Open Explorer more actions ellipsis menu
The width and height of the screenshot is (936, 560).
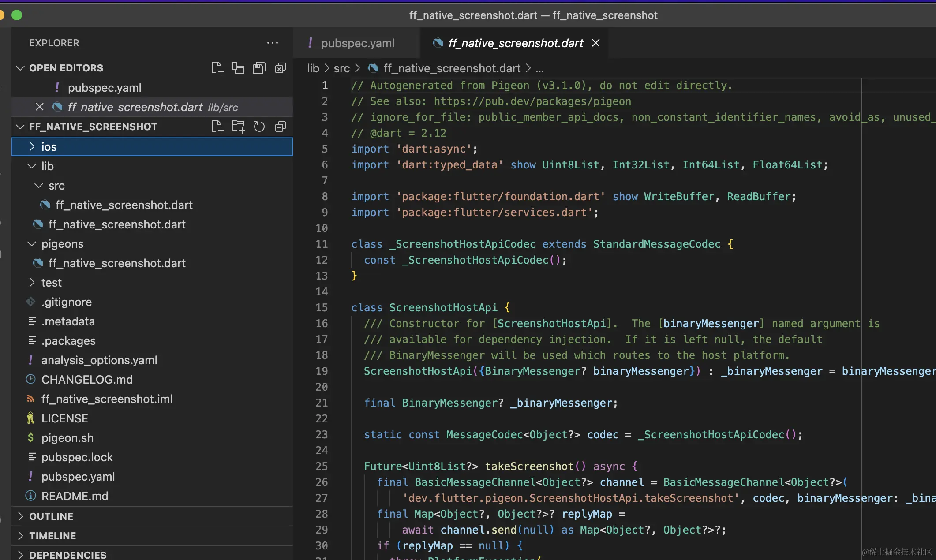pos(273,43)
